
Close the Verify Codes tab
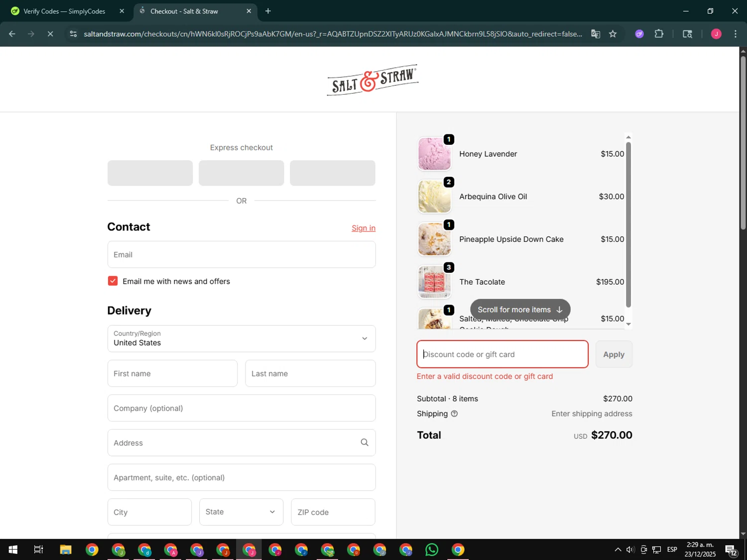(x=122, y=11)
